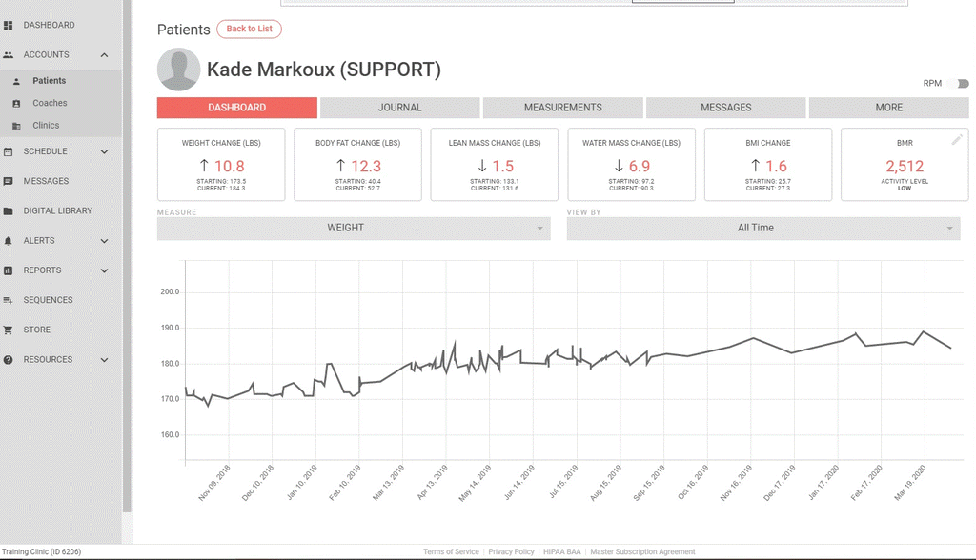976x560 pixels.
Task: Open Coaches under Accounts
Action: (50, 103)
